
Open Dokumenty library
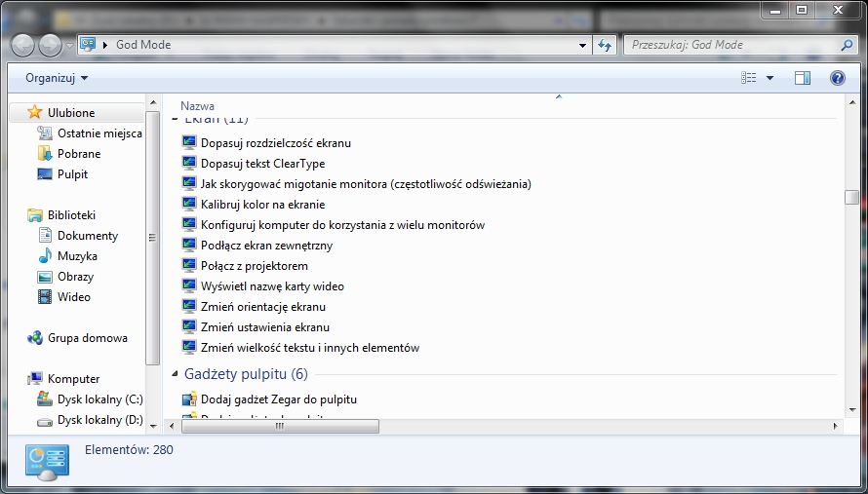pyautogui.click(x=88, y=236)
